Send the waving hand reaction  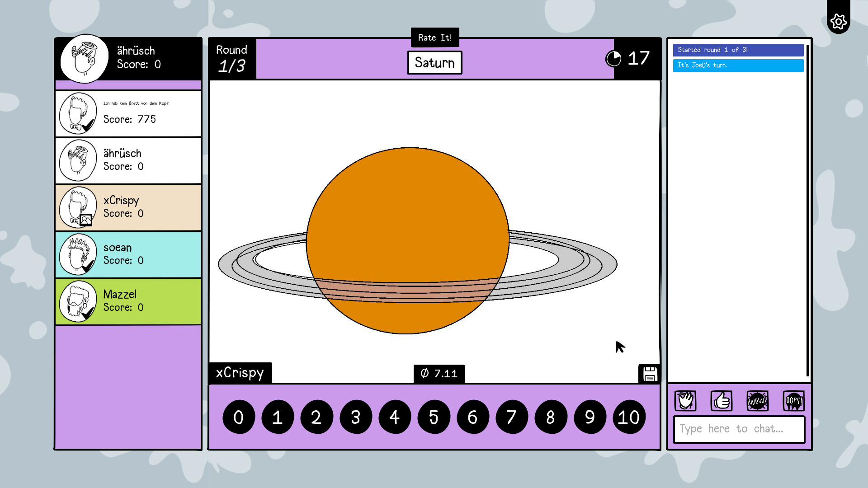[685, 401]
